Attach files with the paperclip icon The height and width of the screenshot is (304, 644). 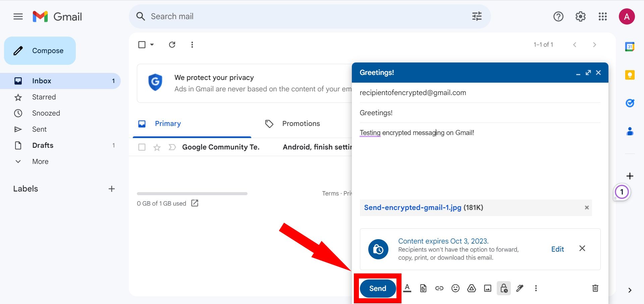(x=423, y=288)
